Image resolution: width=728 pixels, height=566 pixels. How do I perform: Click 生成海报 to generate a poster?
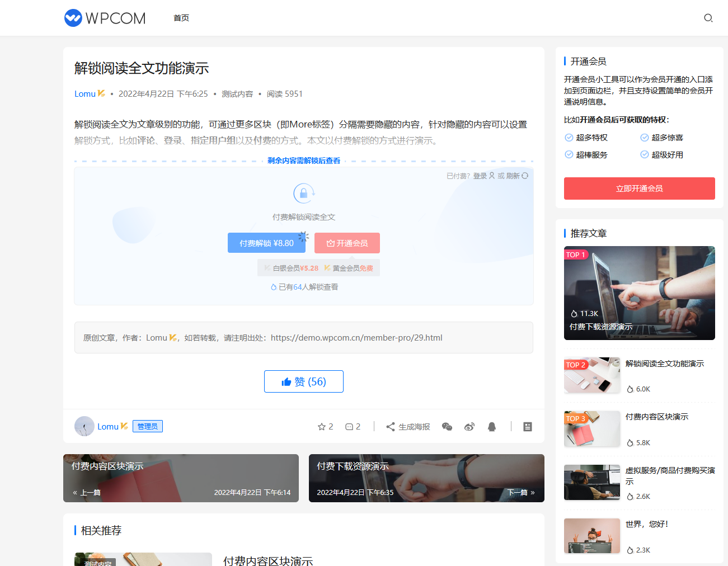coord(408,427)
